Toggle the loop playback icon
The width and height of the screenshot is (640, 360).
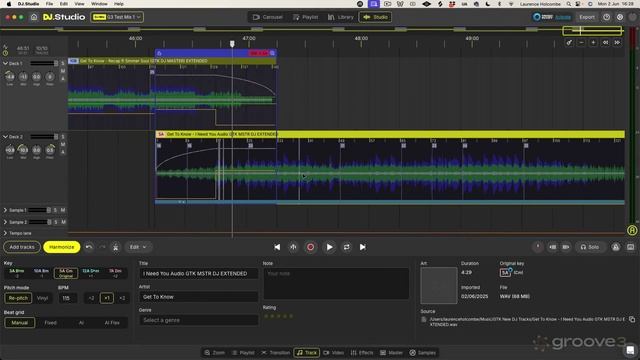click(x=347, y=247)
